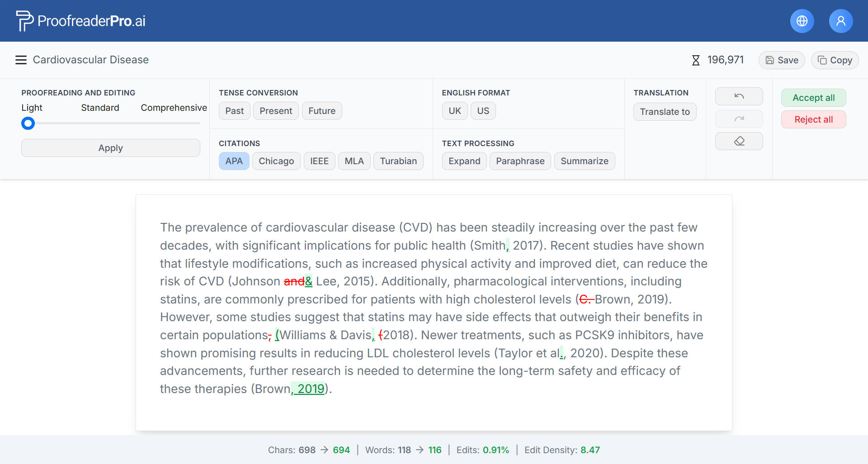This screenshot has height=464, width=868.
Task: Click the ProofreaderPro.ai logo
Action: pos(81,21)
